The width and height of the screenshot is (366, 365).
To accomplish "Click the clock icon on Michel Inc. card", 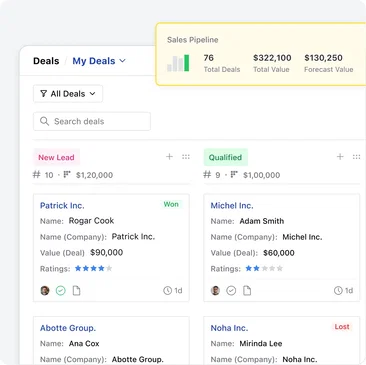I will [338, 291].
